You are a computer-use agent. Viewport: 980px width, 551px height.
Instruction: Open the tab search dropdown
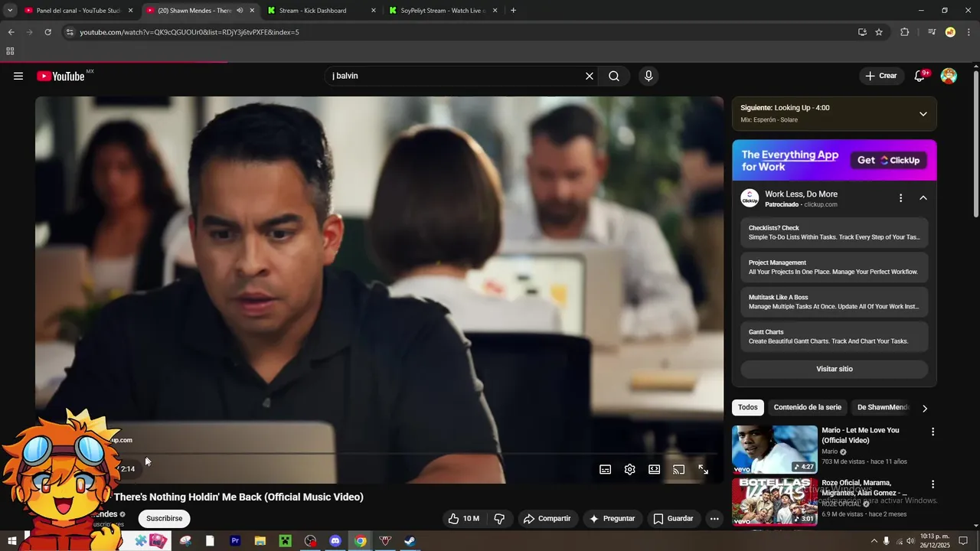[x=9, y=11]
